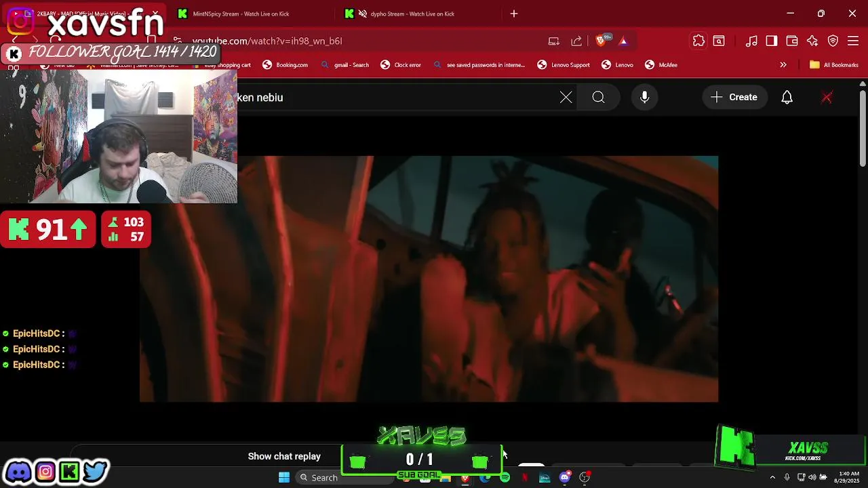
Task: Click the YouTube search magnifier button
Action: coord(598,98)
